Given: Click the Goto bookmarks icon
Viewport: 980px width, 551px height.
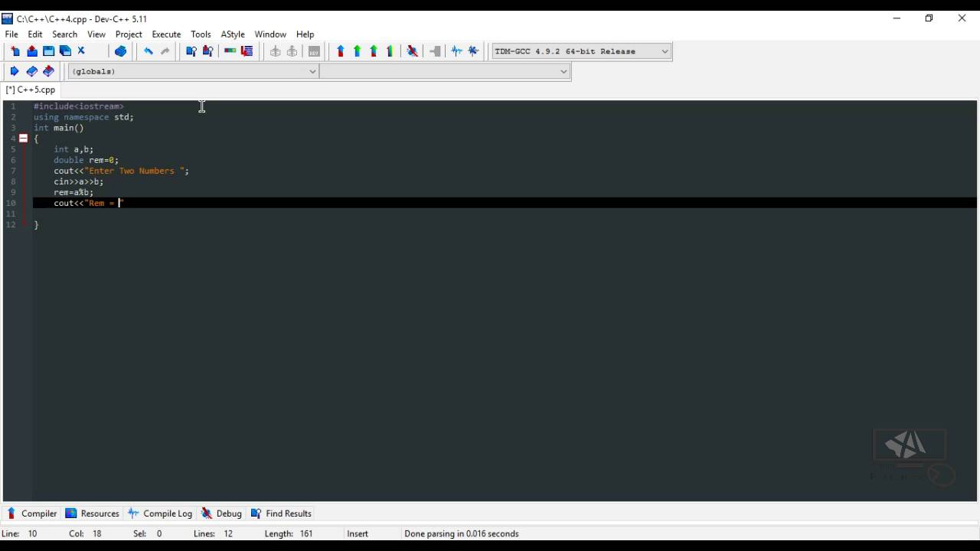Looking at the screenshot, I should 49,71.
